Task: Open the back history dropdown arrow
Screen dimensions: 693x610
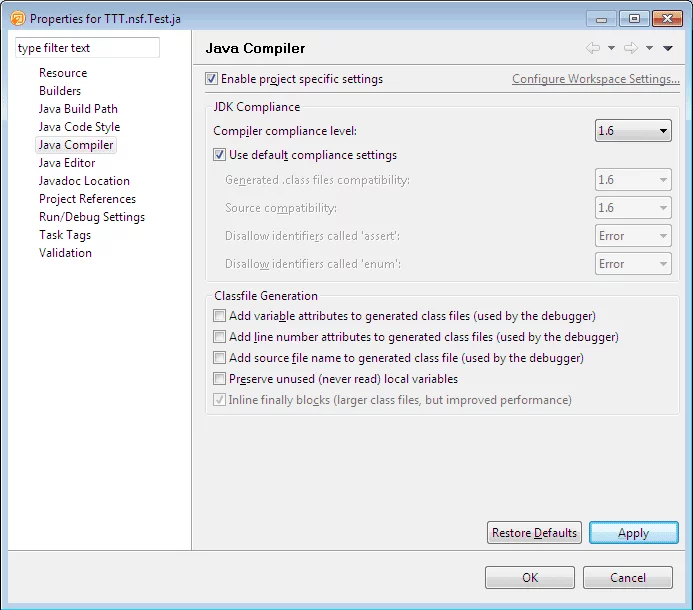Action: click(610, 48)
